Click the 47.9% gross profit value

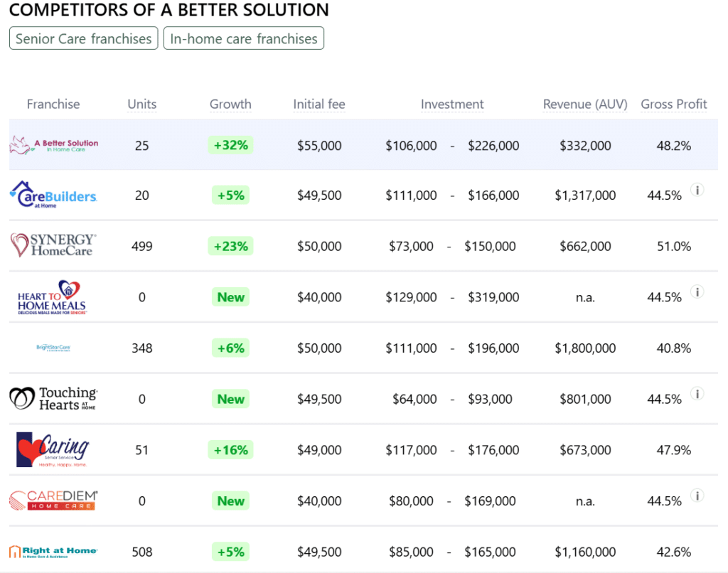click(674, 450)
